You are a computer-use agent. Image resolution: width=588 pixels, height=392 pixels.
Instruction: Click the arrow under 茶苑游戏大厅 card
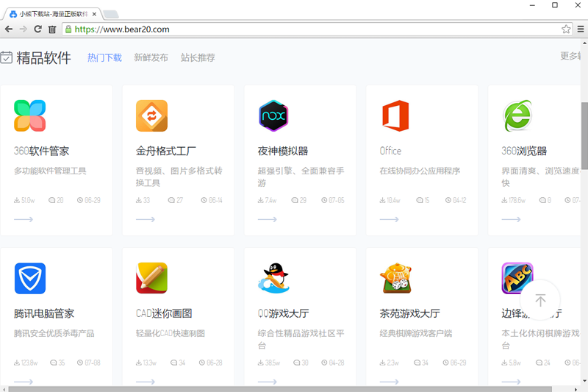(x=389, y=382)
